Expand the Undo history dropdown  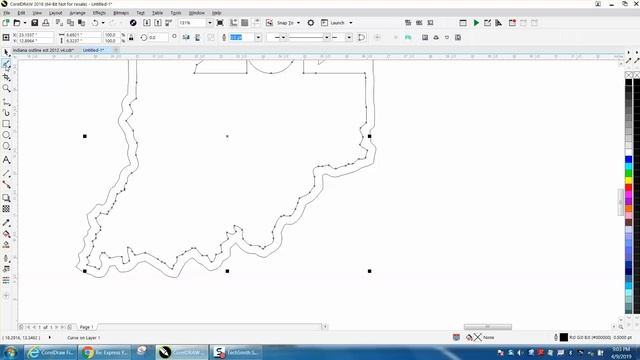point(103,23)
